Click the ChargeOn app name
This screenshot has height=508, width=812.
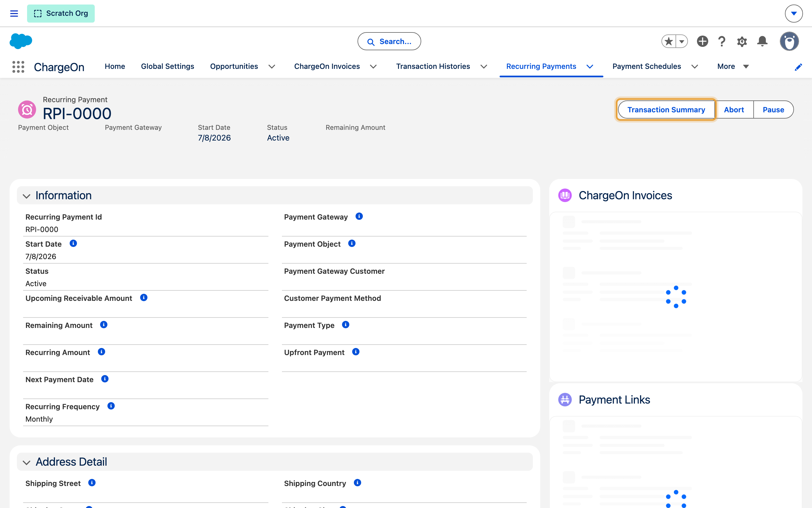[x=59, y=67]
